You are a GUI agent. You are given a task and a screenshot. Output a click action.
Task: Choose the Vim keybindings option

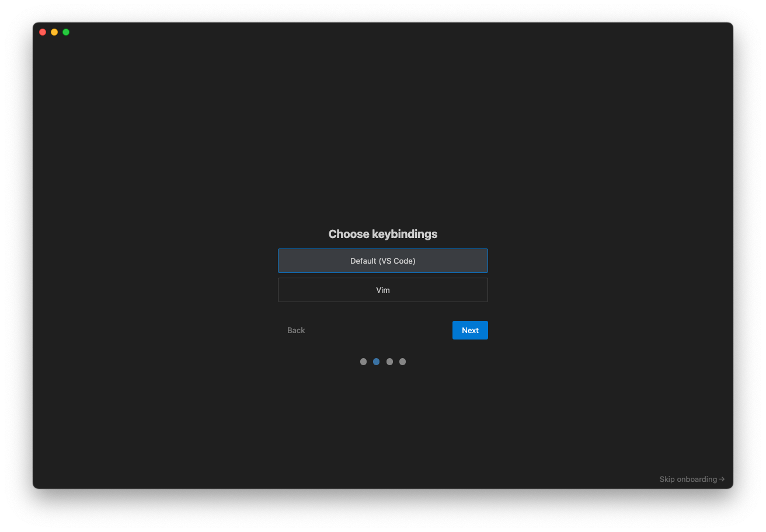pos(383,290)
